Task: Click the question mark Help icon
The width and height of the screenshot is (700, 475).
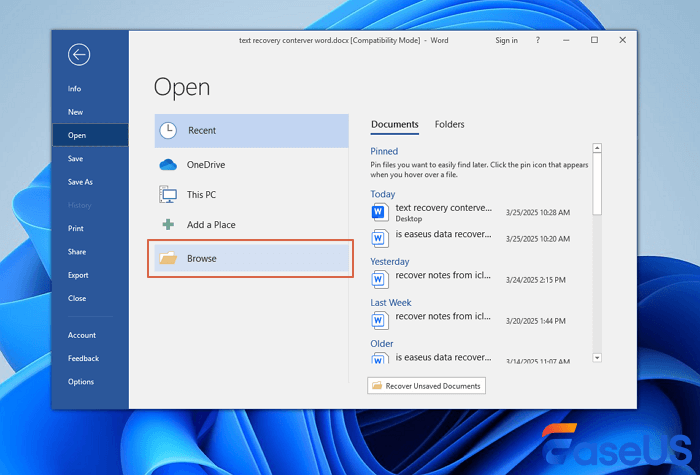Action: pyautogui.click(x=540, y=40)
